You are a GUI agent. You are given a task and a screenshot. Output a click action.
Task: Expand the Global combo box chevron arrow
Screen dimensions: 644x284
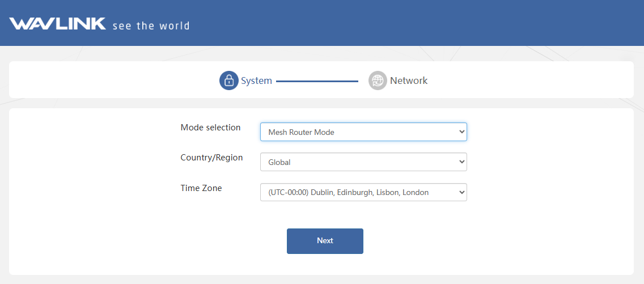[461, 162]
